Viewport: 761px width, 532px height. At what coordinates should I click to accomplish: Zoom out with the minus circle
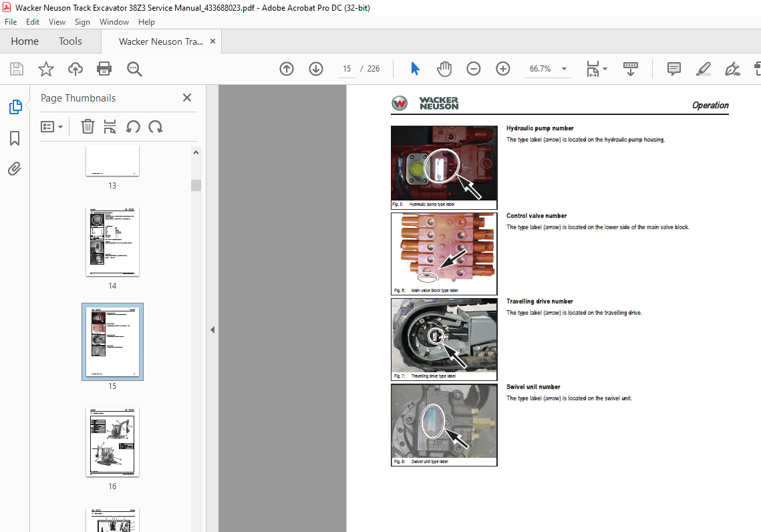(x=474, y=69)
